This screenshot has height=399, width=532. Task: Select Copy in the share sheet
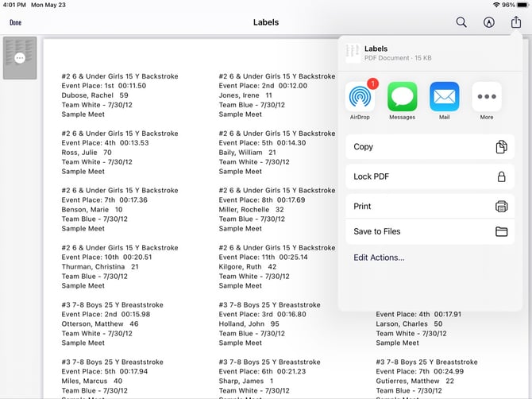364,147
